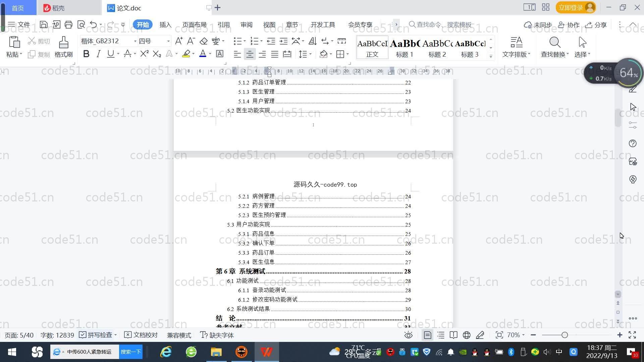Click the Share button
Image resolution: width=644 pixels, height=362 pixels.
[x=596, y=25]
